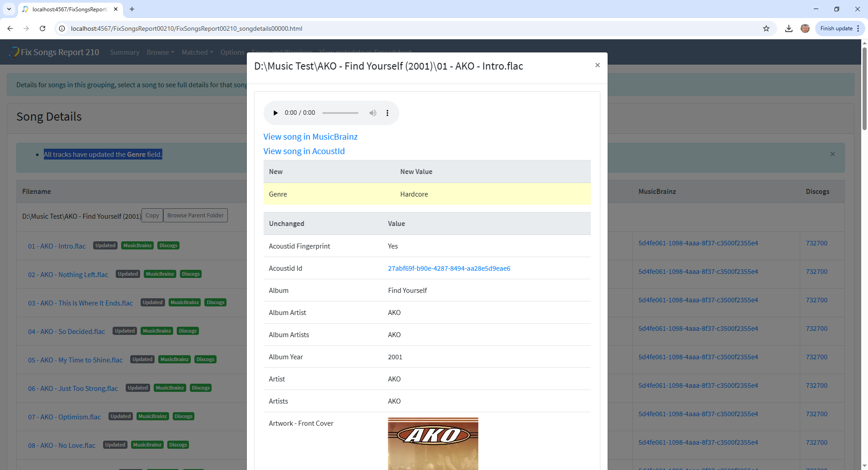
Task: Click the audio seek progress bar
Action: coord(340,113)
